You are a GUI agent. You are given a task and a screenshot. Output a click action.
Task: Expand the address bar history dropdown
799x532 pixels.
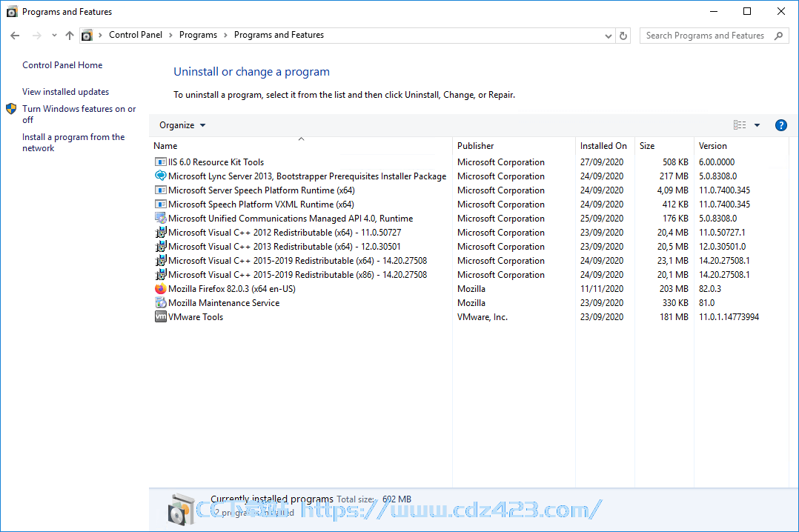coord(608,36)
